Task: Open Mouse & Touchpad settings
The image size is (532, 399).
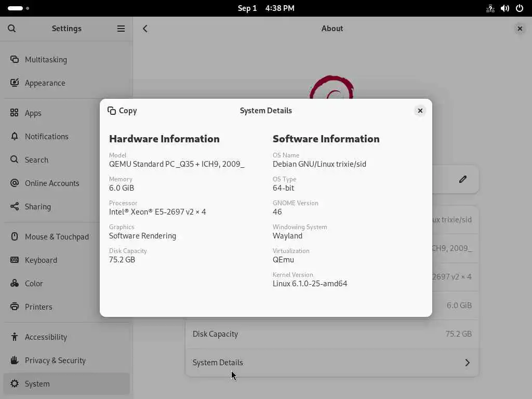Action: tap(66, 237)
